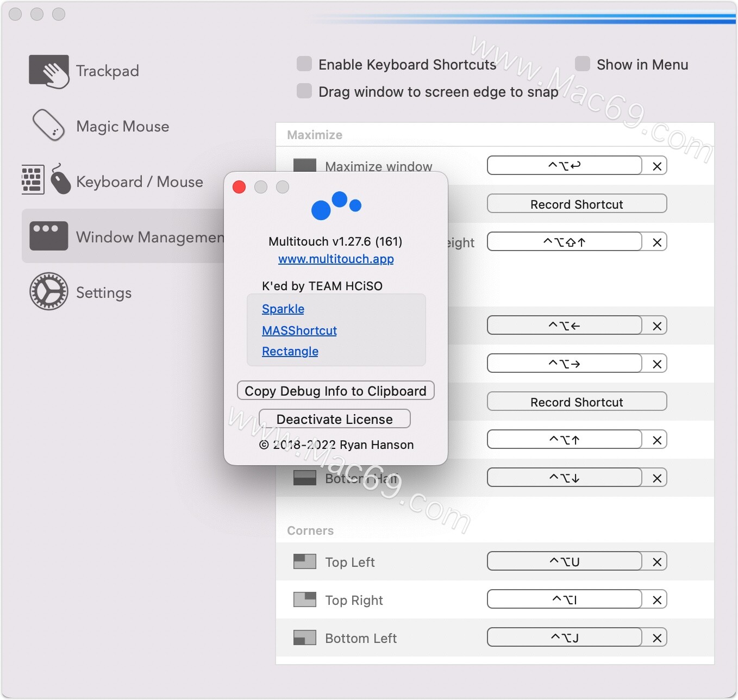Copy Debug Info to Clipboard

pos(336,391)
